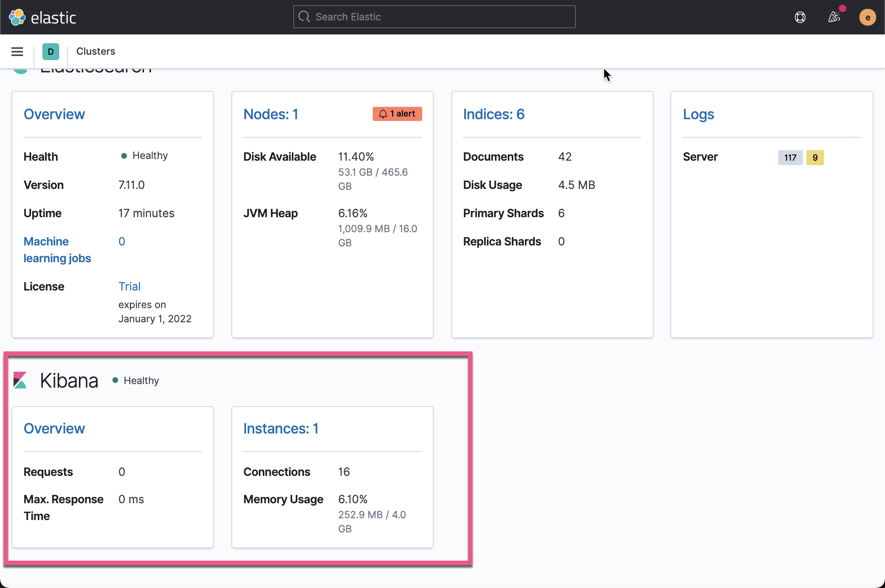The image size is (885, 588).
Task: Click the bell icon on the alert badge
Action: click(383, 113)
